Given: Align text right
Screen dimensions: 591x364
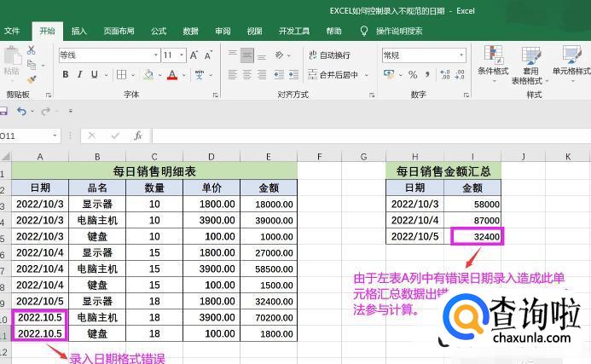Looking at the screenshot, I should click(x=262, y=75).
